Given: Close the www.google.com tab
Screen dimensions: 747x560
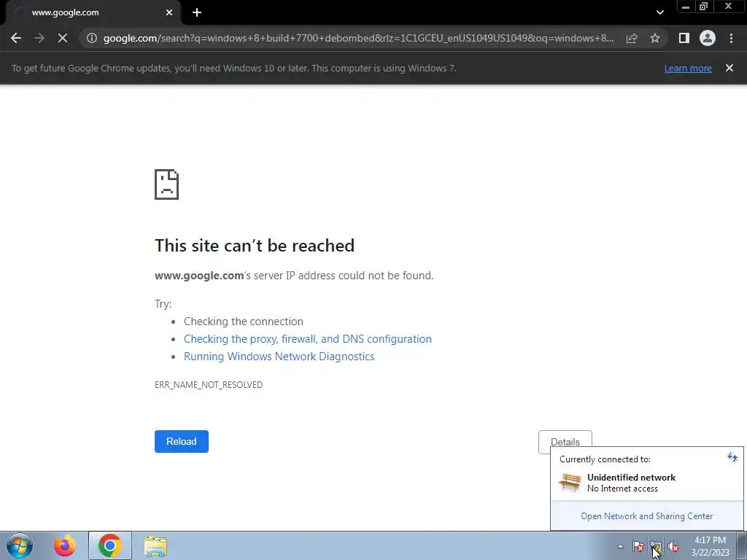Looking at the screenshot, I should pyautogui.click(x=169, y=13).
